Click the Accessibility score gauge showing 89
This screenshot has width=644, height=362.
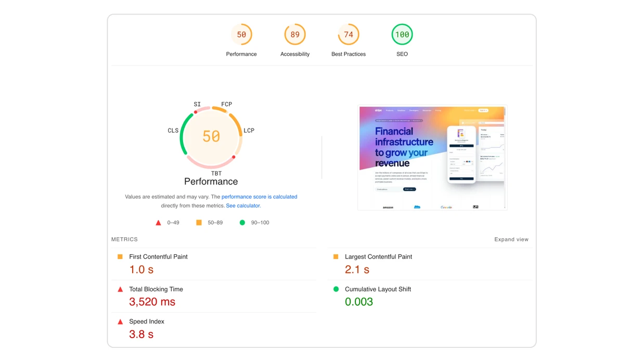[x=295, y=34]
